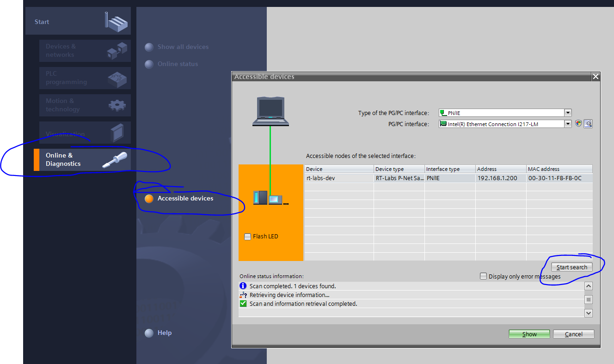Click the Show button to open the device
Screen dimensions: 614x364
click(529, 334)
